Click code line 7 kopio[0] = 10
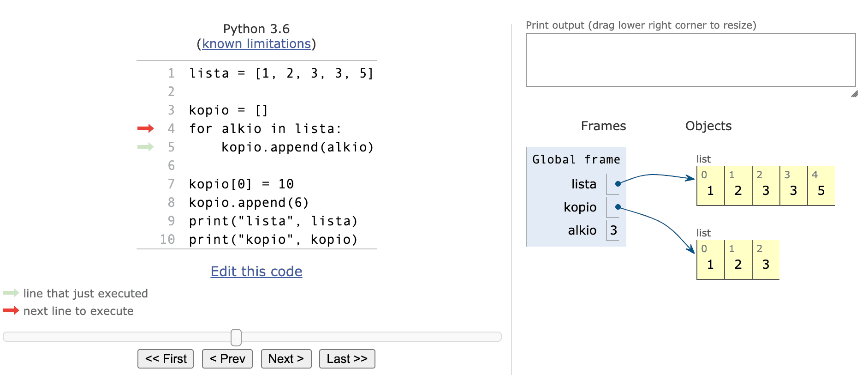Image resolution: width=868 pixels, height=375 pixels. coord(241,184)
